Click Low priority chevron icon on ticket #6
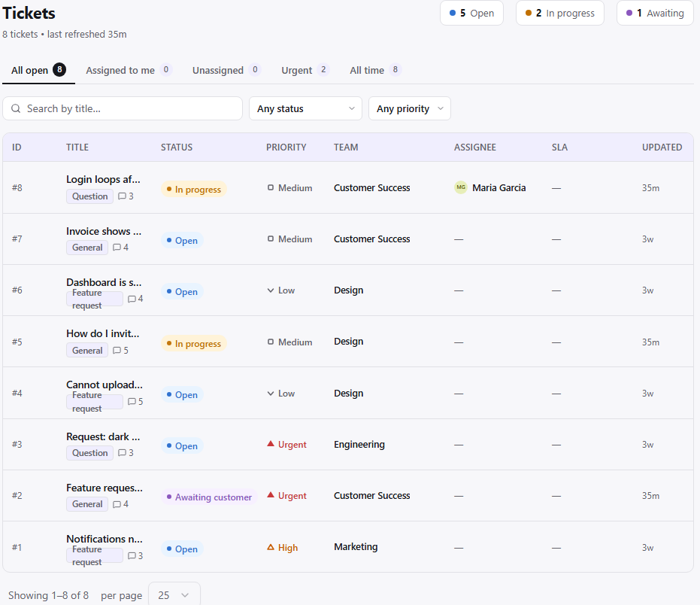The height and width of the screenshot is (605, 700). coord(271,290)
